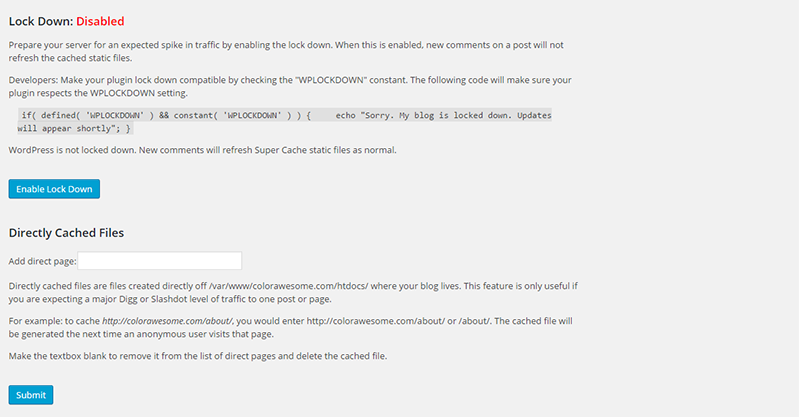Click 'WordPress is not locked down' status message

pos(200,150)
